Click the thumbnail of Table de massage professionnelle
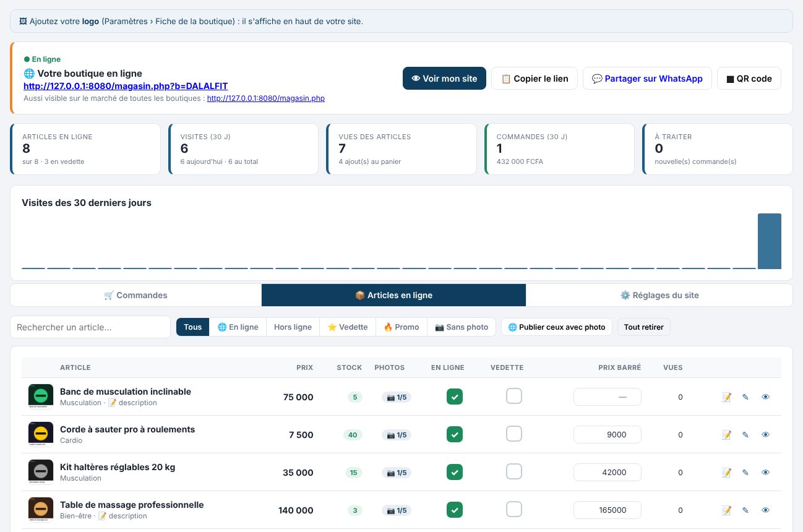The height and width of the screenshot is (532, 803). tap(41, 510)
